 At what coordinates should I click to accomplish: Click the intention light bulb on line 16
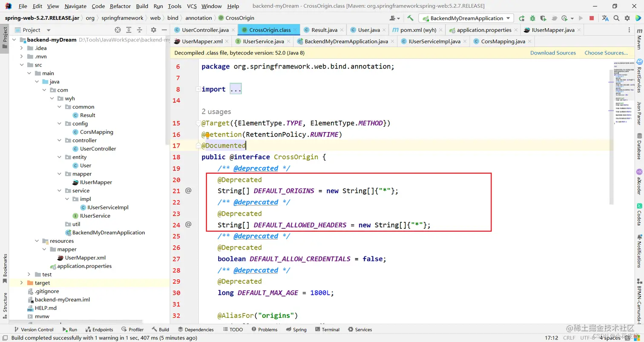click(x=208, y=135)
